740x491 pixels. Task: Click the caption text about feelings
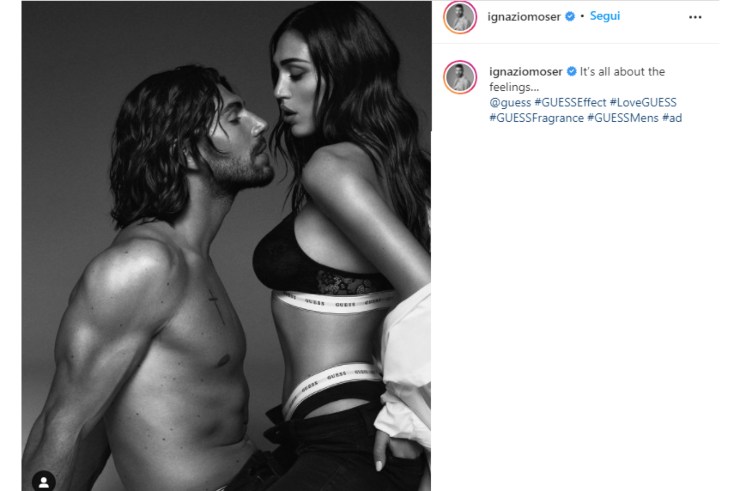[x=624, y=72]
